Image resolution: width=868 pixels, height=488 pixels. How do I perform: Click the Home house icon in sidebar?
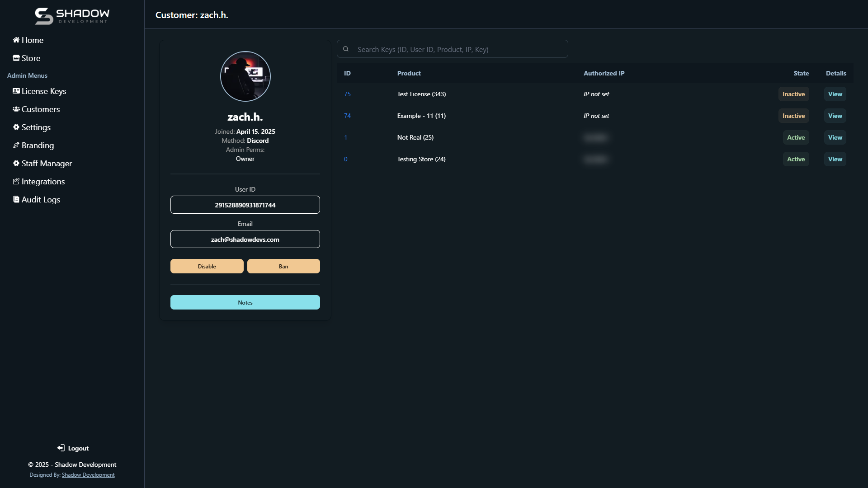(x=16, y=40)
